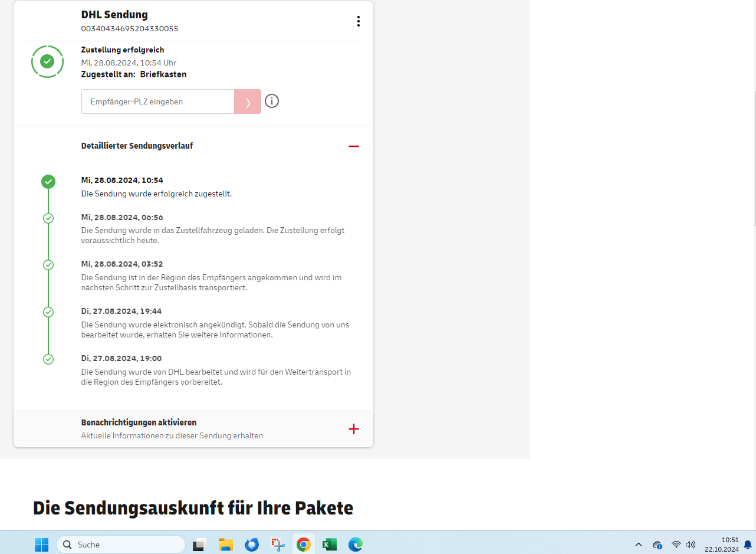The image size is (756, 554).
Task: Open the notification bell in the taskbar
Action: click(x=748, y=545)
